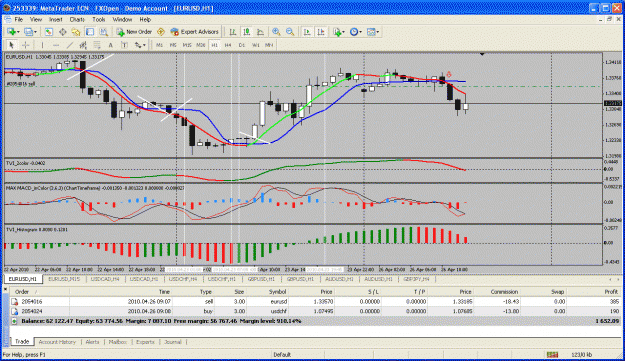The height and width of the screenshot is (361, 625).
Task: Switch to H4 timeframe
Action: pyautogui.click(x=228, y=45)
